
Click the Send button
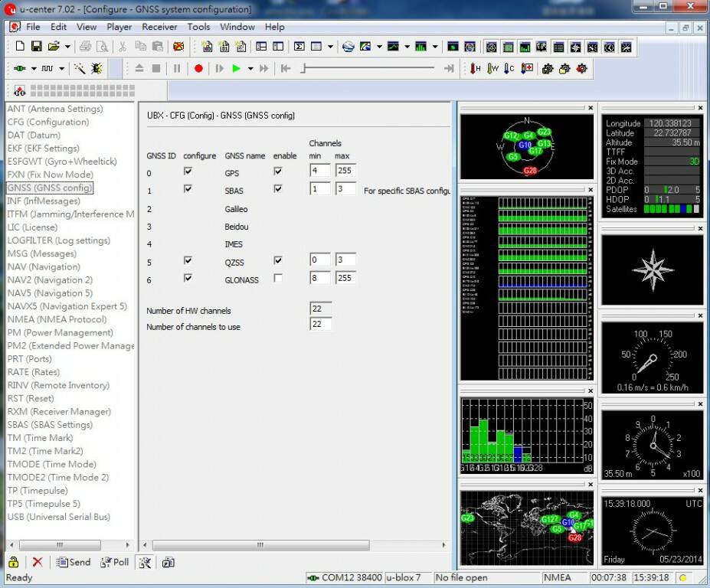pyautogui.click(x=74, y=563)
